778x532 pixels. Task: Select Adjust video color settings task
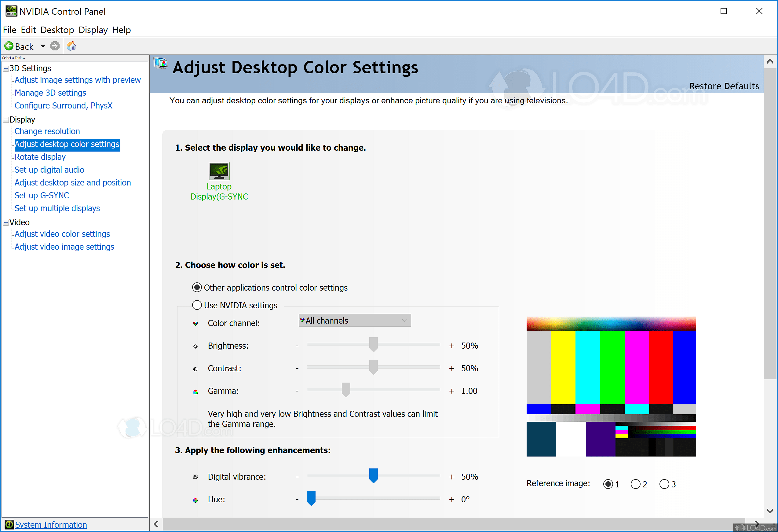pos(62,234)
